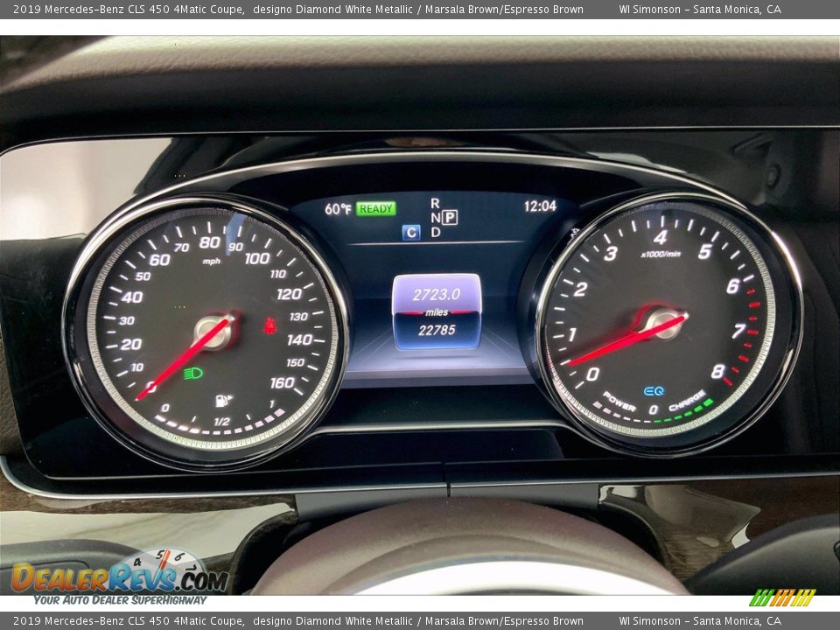The image size is (840, 630).
Task: Click the 8 mark on tachometer
Action: (x=717, y=371)
